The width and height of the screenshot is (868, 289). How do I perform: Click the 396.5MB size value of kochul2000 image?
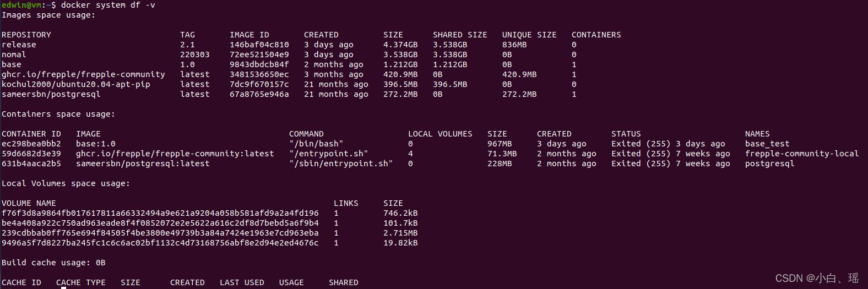click(400, 84)
